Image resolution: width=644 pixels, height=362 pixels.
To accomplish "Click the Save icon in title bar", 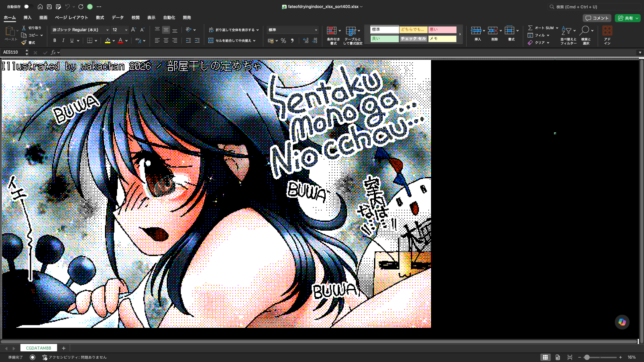I will [49, 7].
